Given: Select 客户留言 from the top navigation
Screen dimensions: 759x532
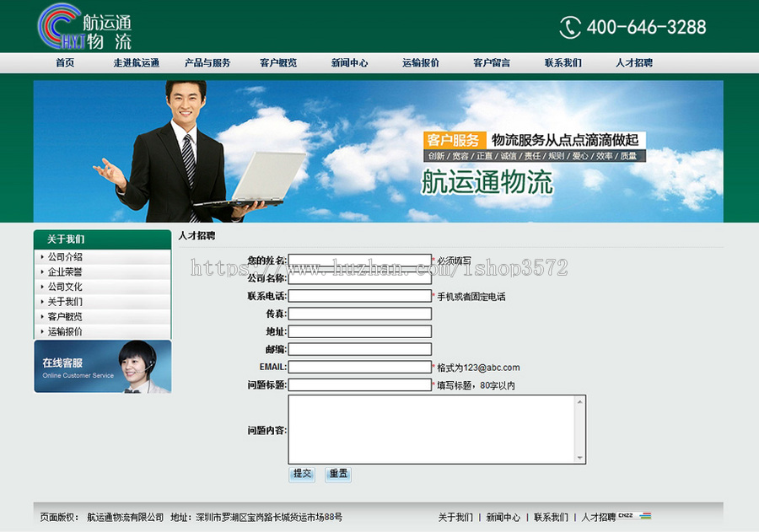Looking at the screenshot, I should (x=492, y=62).
